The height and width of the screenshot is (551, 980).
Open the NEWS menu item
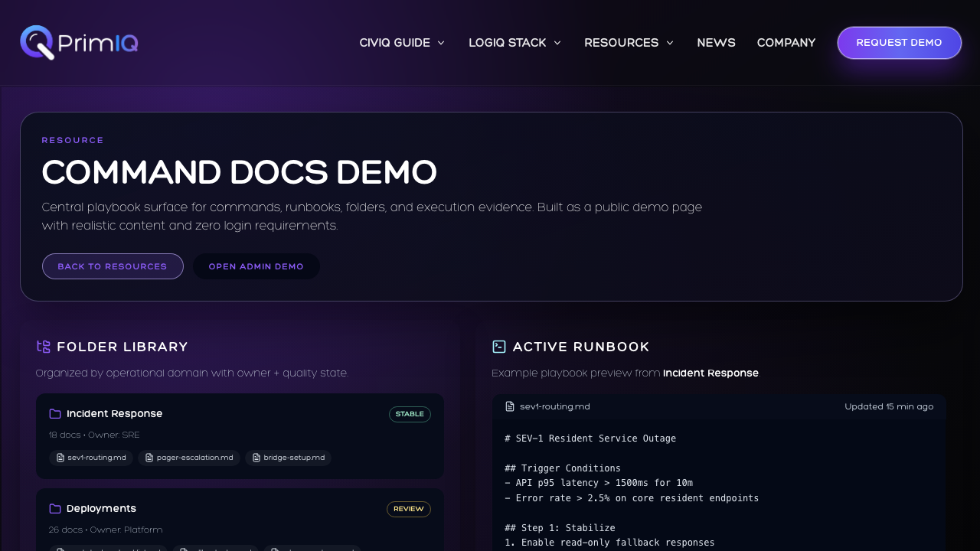tap(716, 43)
